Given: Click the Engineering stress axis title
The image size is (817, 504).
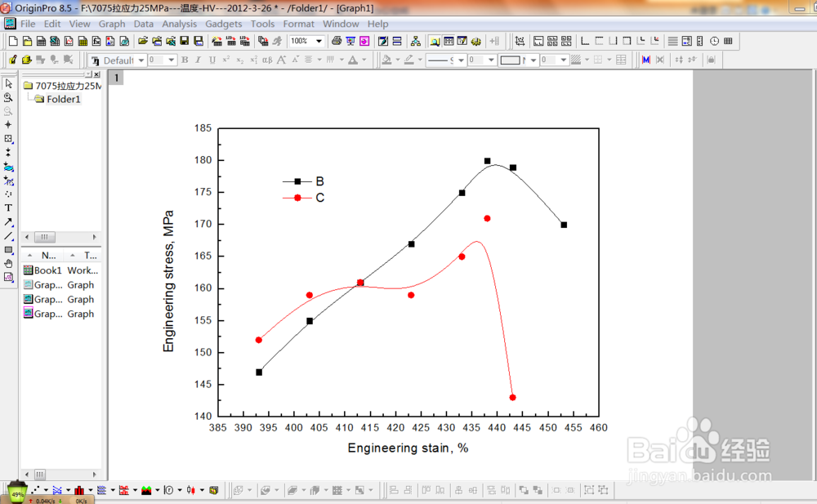Looking at the screenshot, I should click(168, 281).
